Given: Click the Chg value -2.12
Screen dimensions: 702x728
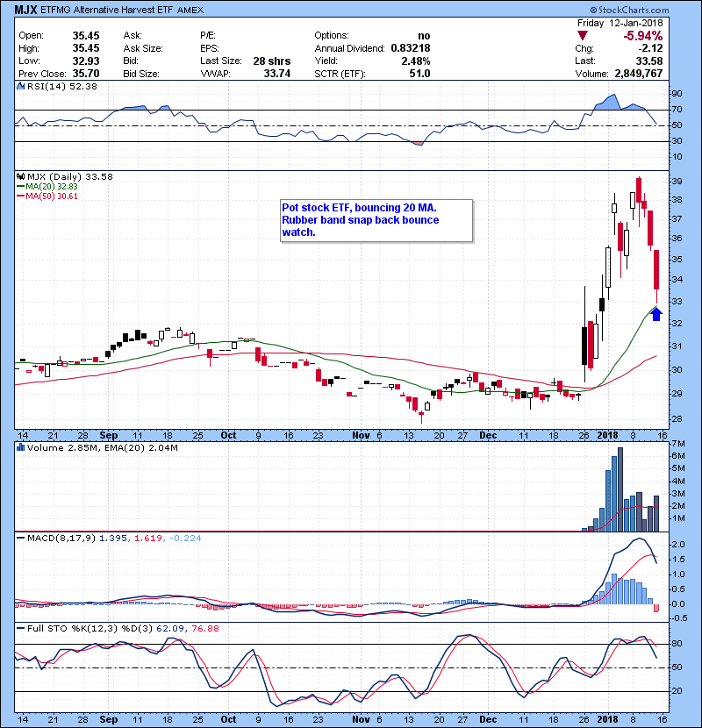Looking at the screenshot, I should coord(650,48).
